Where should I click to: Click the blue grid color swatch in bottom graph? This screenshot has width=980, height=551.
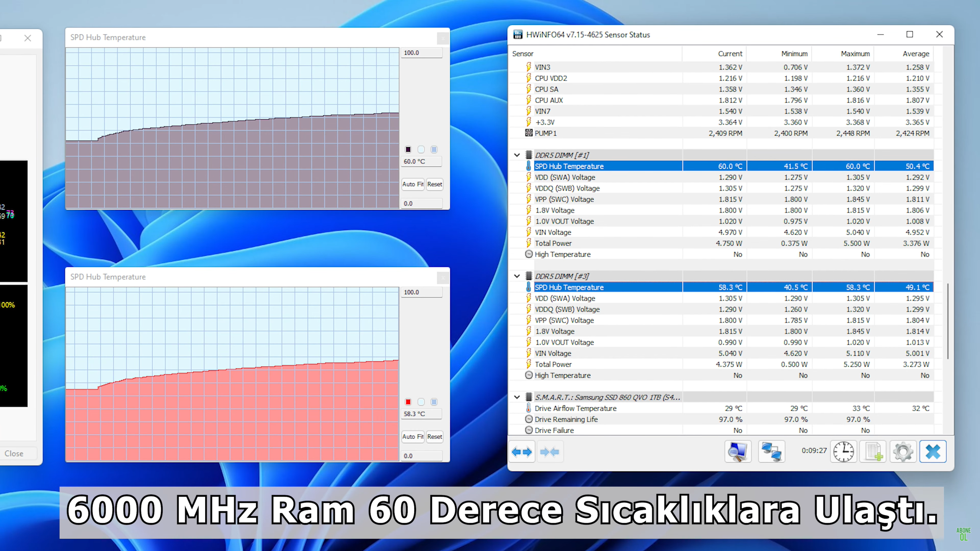point(434,402)
